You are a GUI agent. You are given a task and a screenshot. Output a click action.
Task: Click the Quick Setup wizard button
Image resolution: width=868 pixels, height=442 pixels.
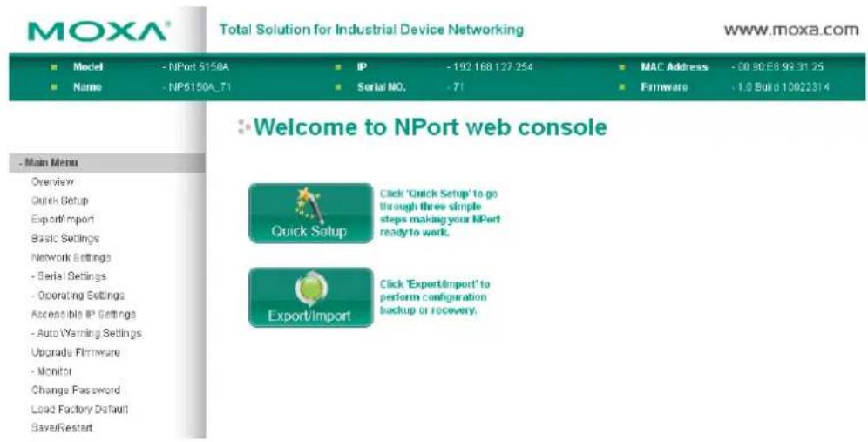pyautogui.click(x=310, y=214)
